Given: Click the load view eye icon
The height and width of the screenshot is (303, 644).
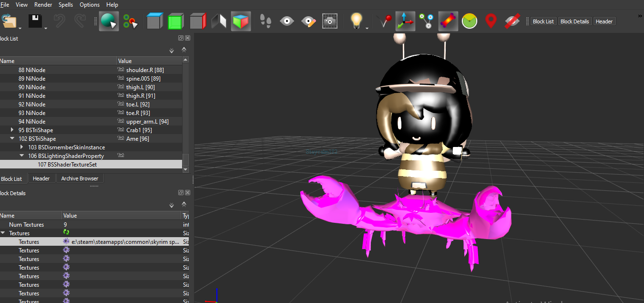Looking at the screenshot, I should [286, 21].
